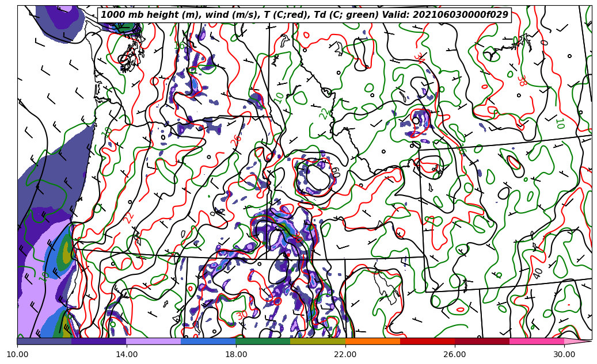Click the red temperature contour label 26
Viewport: 597px width, 364px height.
[x=236, y=140]
